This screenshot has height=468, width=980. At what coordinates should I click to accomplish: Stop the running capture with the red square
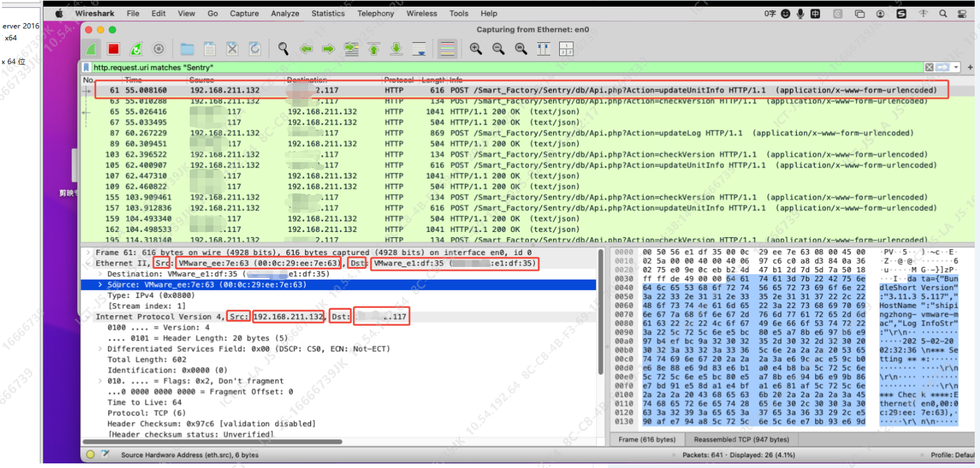pos(113,49)
